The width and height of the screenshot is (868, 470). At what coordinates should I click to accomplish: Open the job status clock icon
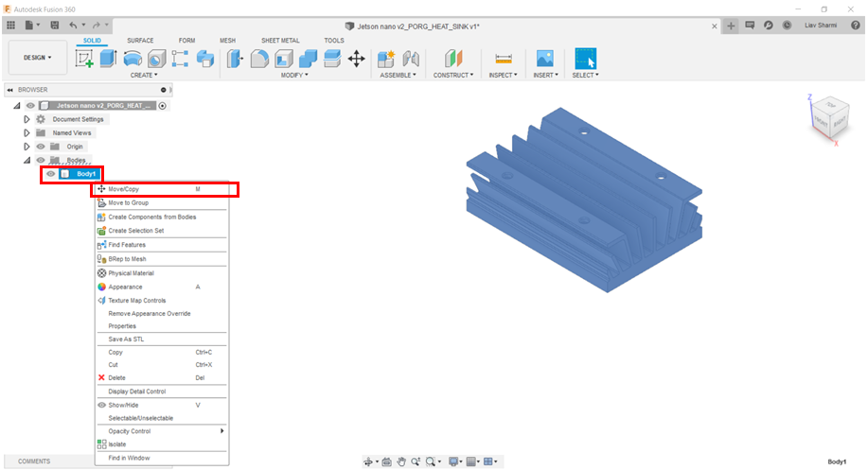787,26
